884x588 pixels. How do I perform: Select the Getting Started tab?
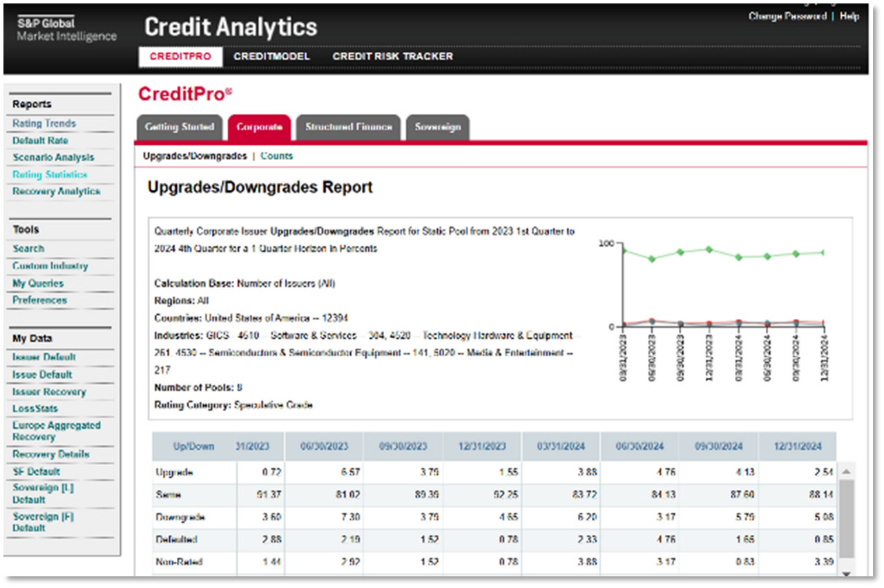[x=180, y=127]
